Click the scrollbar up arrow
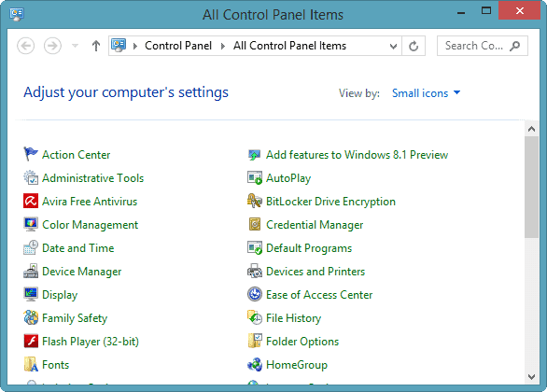The image size is (547, 392). [531, 129]
